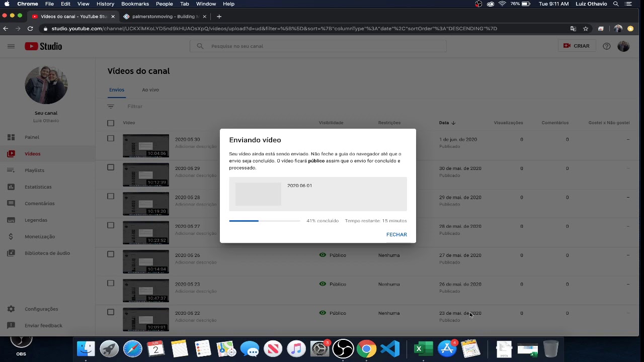Click the search field Pesquise no seu canal
This screenshot has height=362, width=644.
click(318, 46)
